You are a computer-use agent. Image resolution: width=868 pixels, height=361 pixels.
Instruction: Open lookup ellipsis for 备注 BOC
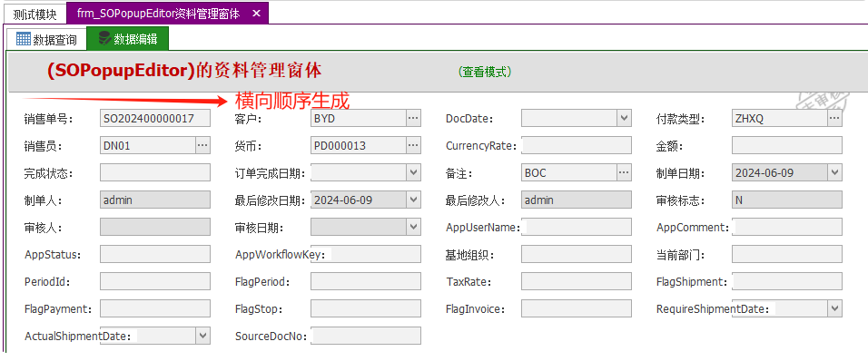click(624, 172)
